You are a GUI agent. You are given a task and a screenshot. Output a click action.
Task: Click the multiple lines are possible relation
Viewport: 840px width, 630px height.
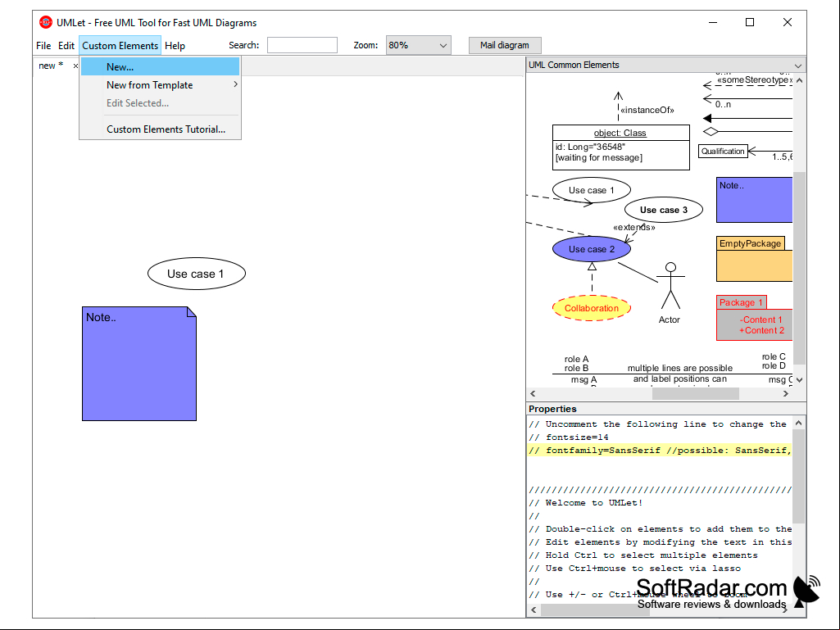coord(672,374)
